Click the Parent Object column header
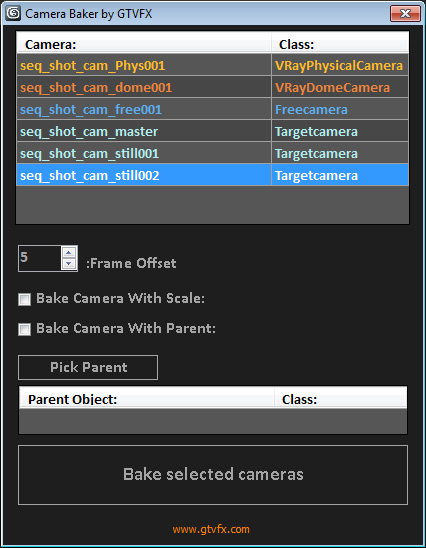The height and width of the screenshot is (548, 426). coord(146,398)
